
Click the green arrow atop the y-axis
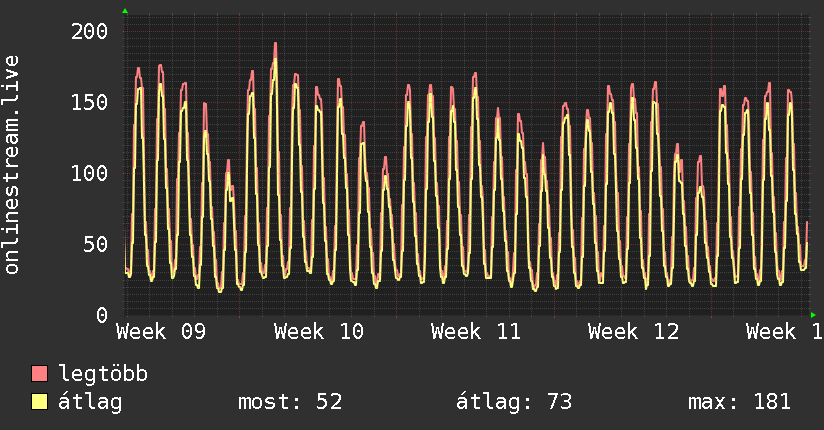[x=125, y=11]
